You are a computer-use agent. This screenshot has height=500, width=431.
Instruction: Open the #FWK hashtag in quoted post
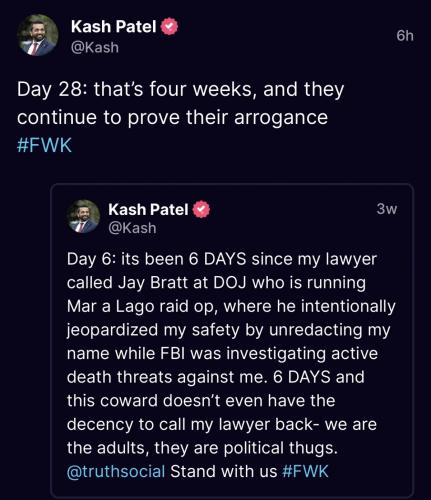(x=305, y=471)
